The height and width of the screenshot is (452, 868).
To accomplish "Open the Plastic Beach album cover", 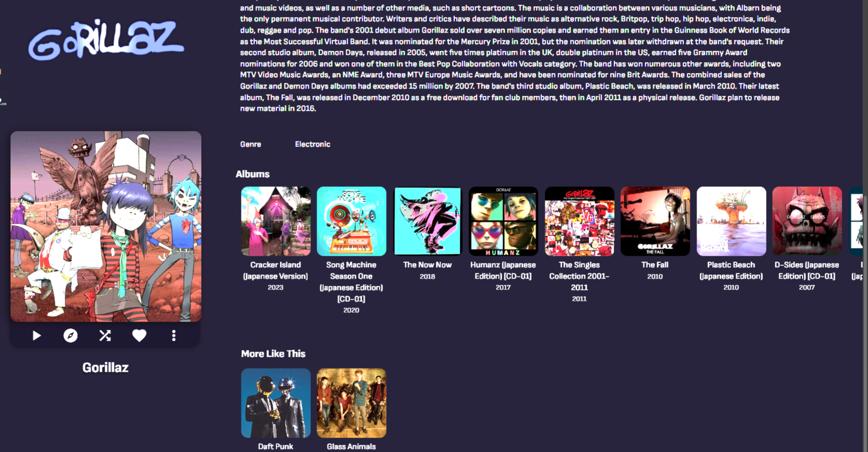I will 731,221.
